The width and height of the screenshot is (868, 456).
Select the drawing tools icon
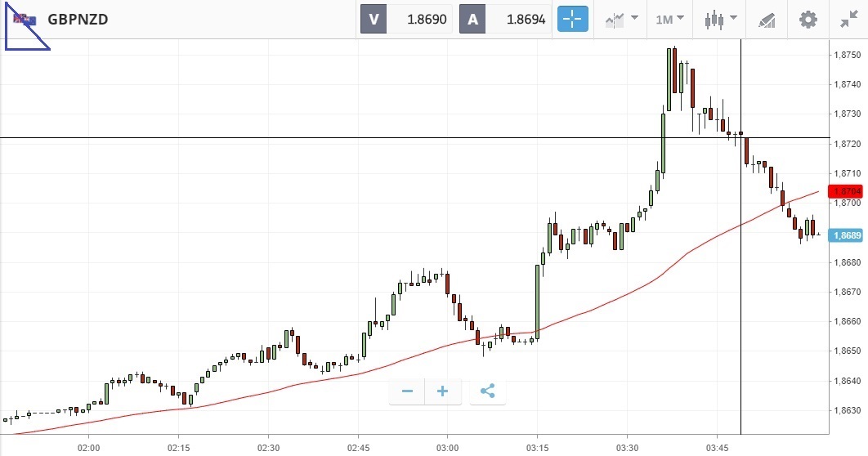coord(766,19)
